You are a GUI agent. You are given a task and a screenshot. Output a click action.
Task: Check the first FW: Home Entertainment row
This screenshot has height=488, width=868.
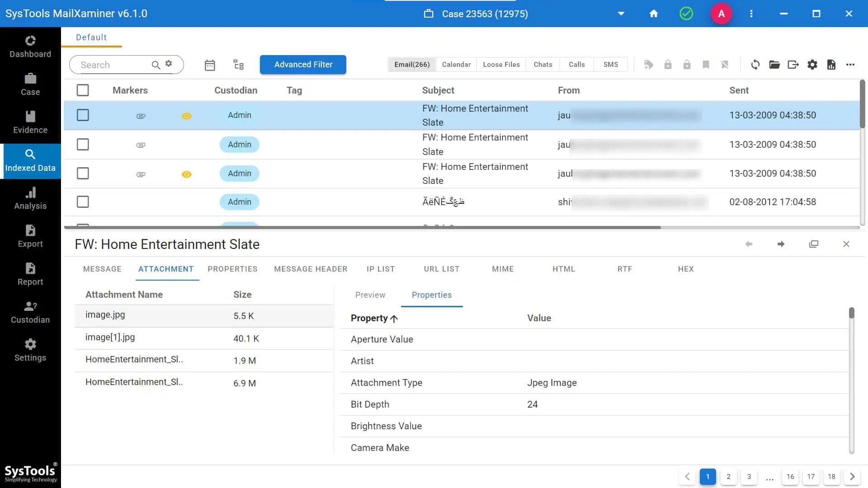83,115
